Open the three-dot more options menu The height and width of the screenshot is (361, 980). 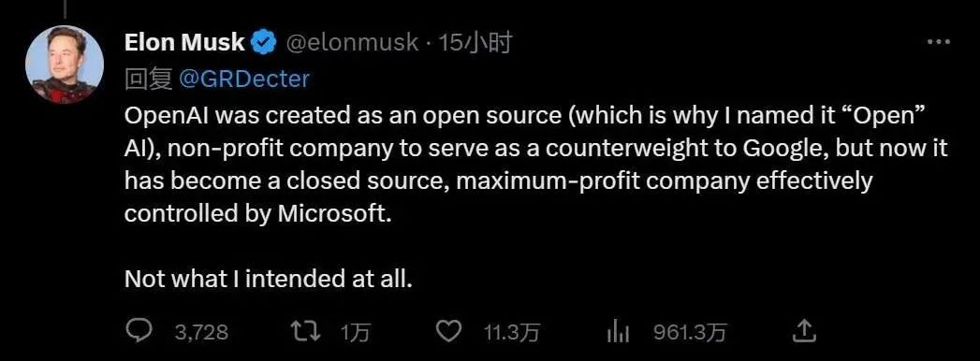point(938,42)
